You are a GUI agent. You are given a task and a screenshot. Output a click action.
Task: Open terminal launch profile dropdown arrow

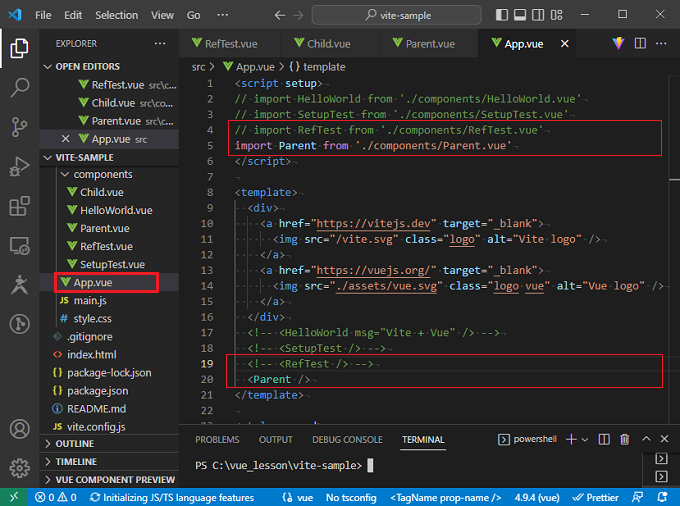[585, 440]
